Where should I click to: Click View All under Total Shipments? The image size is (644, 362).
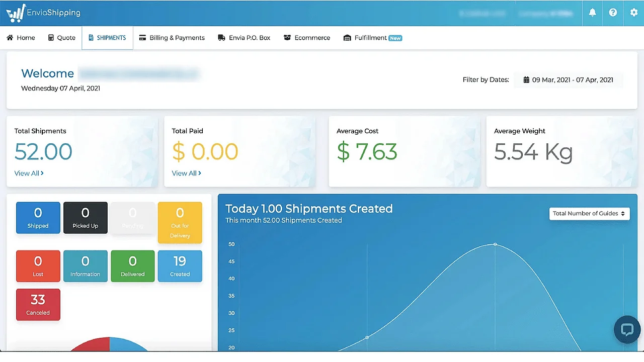pyautogui.click(x=29, y=173)
